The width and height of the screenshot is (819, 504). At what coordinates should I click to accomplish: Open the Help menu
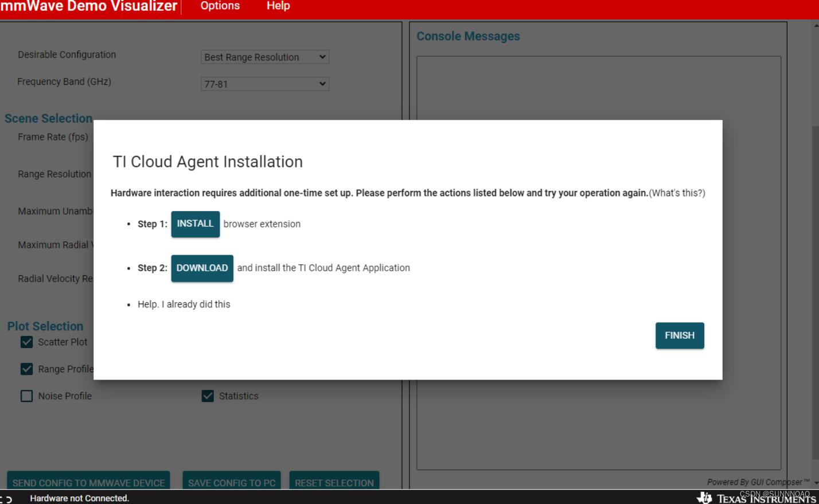pyautogui.click(x=278, y=6)
